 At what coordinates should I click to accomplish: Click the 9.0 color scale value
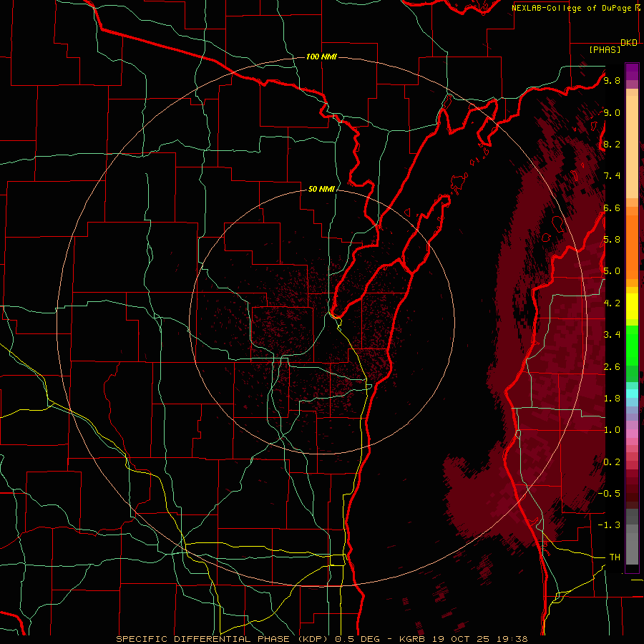(x=612, y=112)
